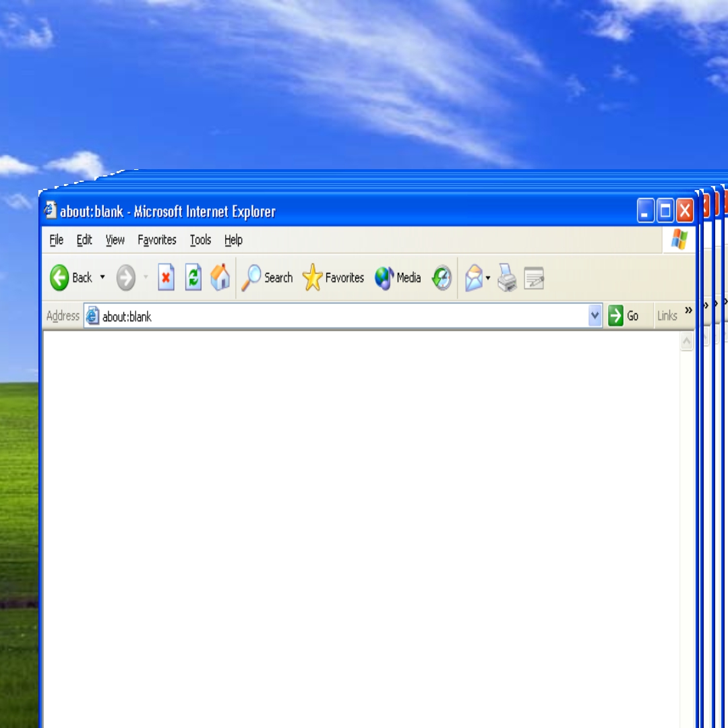The height and width of the screenshot is (728, 728).
Task: Minimize the front Internet Explorer window
Action: [x=645, y=211]
